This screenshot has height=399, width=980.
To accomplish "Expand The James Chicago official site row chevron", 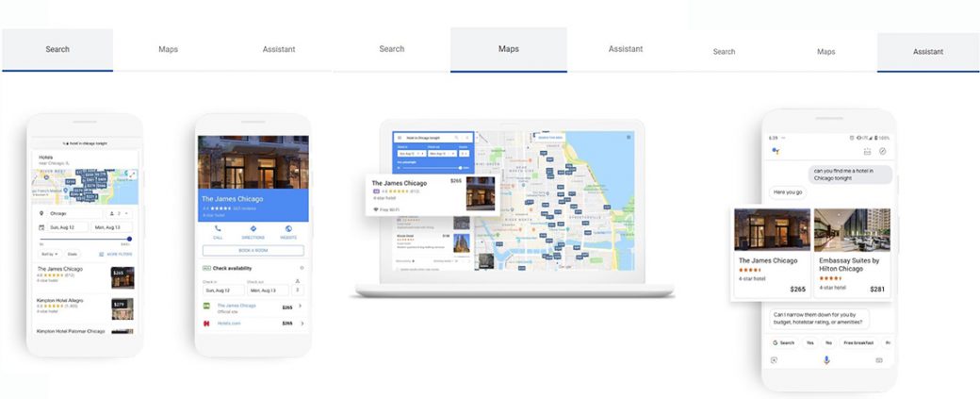I will tap(301, 307).
